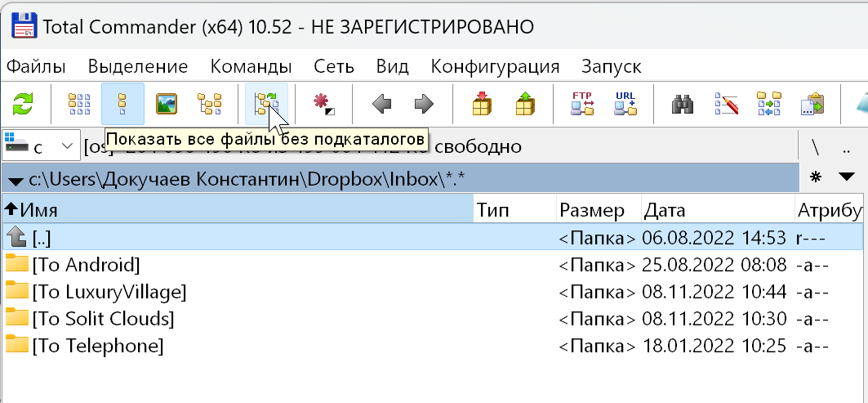Viewport: 868px width, 403px height.
Task: Enable thumbnail view picture icon
Action: pyautogui.click(x=166, y=104)
